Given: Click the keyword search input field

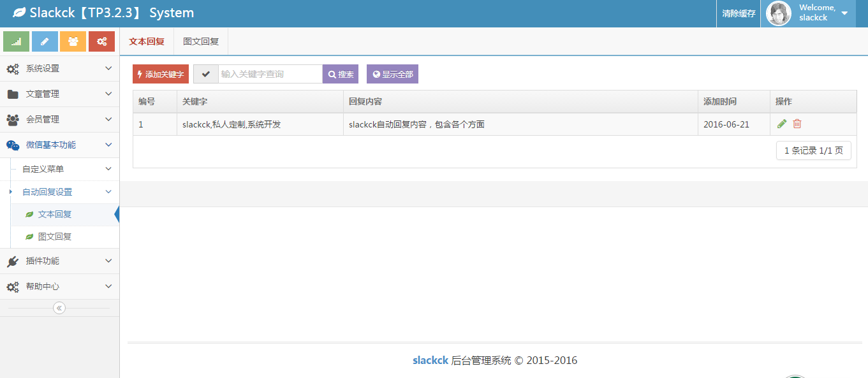Looking at the screenshot, I should pos(270,74).
